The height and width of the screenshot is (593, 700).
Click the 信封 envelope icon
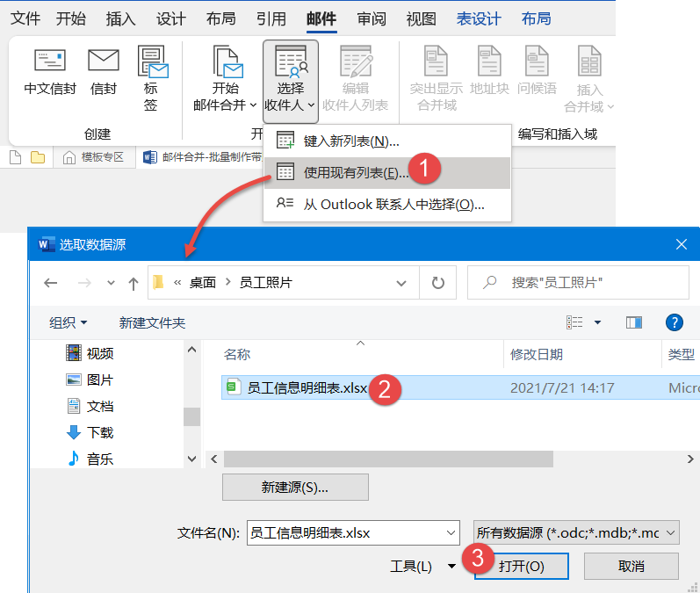pyautogui.click(x=104, y=61)
